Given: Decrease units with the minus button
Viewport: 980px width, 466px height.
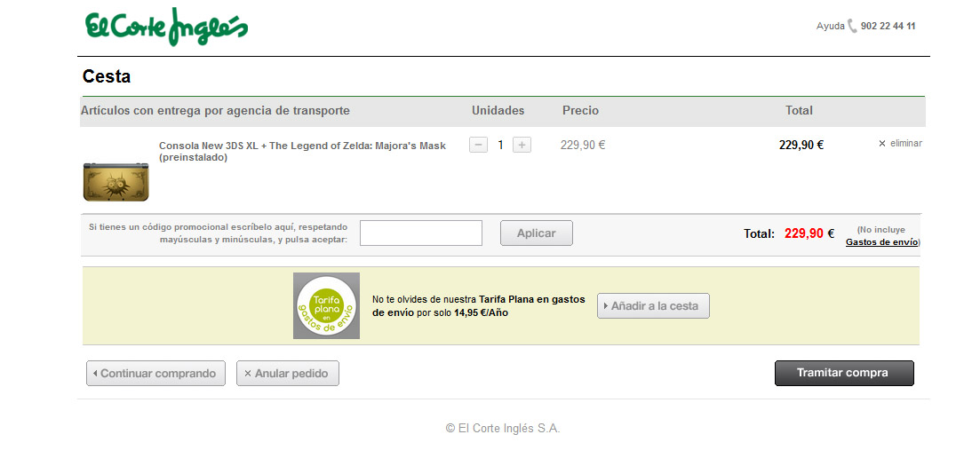Looking at the screenshot, I should click(478, 145).
